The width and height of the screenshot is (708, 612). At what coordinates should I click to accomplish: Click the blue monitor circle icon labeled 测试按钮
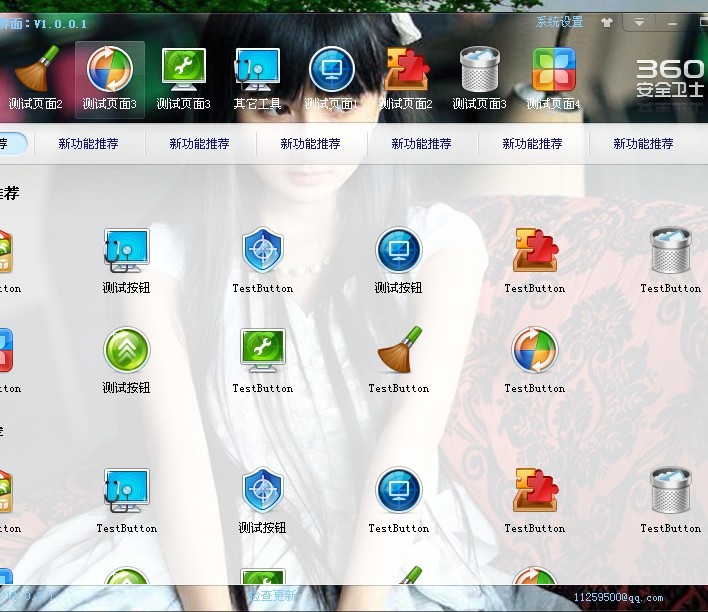(398, 261)
